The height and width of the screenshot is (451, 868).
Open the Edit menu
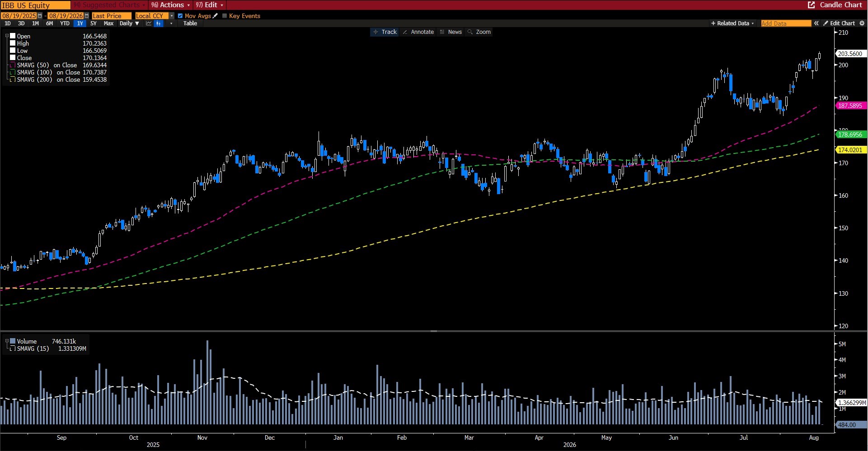(209, 5)
